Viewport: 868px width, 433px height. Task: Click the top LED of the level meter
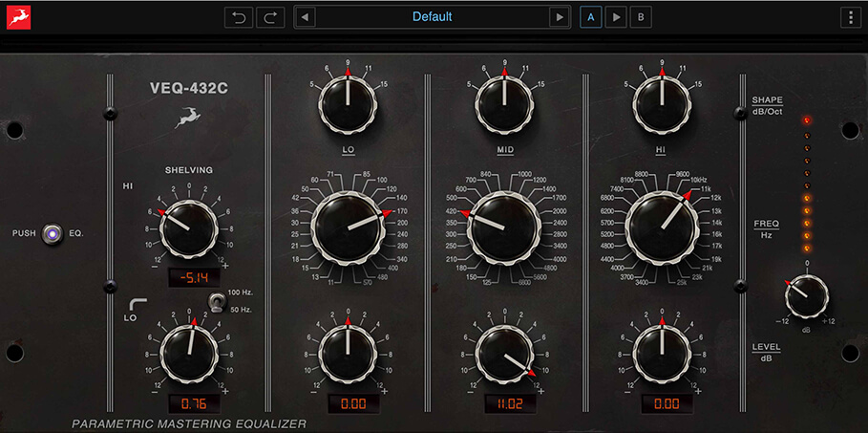[807, 119]
